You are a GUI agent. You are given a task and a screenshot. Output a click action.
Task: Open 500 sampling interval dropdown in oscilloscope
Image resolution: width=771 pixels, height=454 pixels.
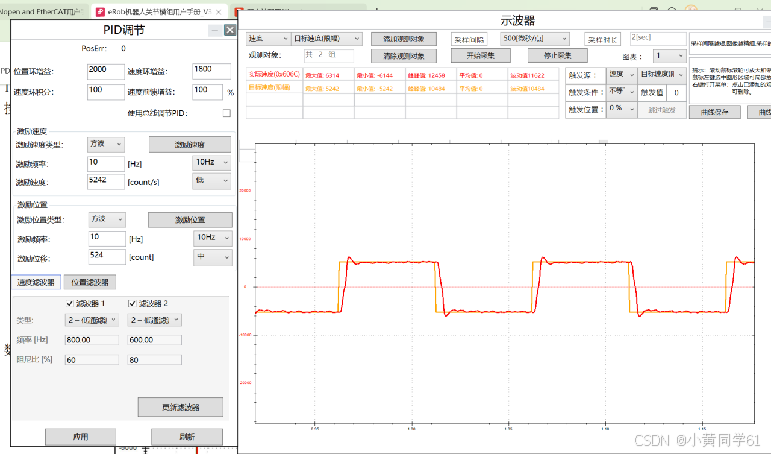pyautogui.click(x=534, y=38)
